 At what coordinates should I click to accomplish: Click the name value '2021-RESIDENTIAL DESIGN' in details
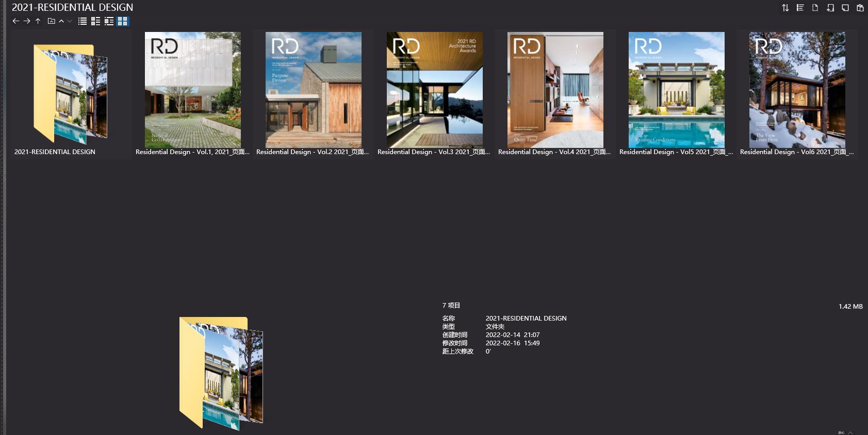coord(526,319)
